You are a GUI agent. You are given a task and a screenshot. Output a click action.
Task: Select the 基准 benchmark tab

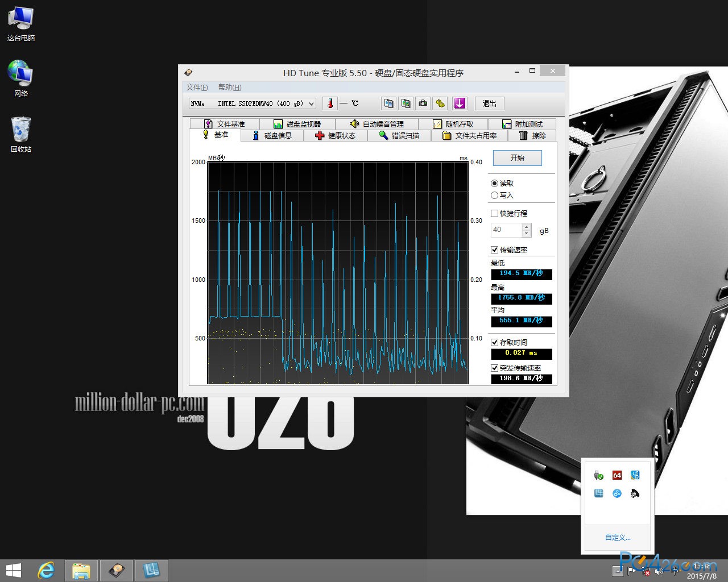(x=215, y=135)
